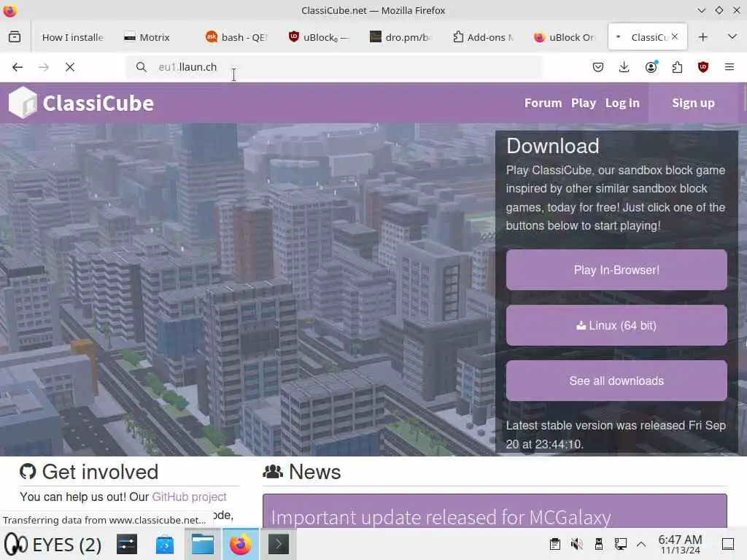Viewport: 747px width, 560px height.
Task: Click the forward navigation arrow
Action: 44,67
